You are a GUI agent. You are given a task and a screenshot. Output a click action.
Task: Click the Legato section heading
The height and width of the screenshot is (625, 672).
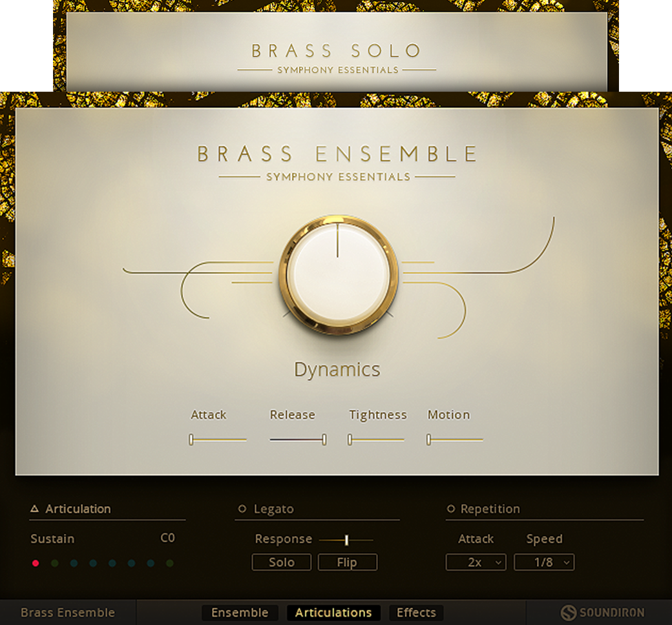pyautogui.click(x=273, y=509)
